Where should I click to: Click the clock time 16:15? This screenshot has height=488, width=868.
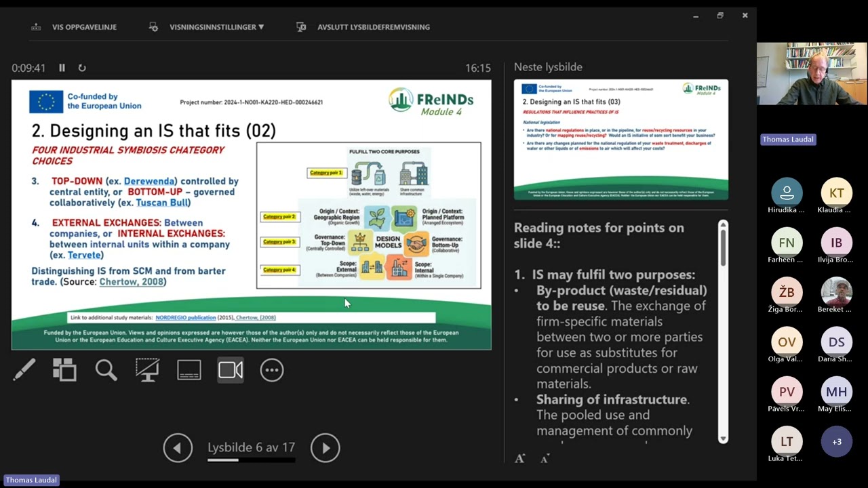coord(478,68)
